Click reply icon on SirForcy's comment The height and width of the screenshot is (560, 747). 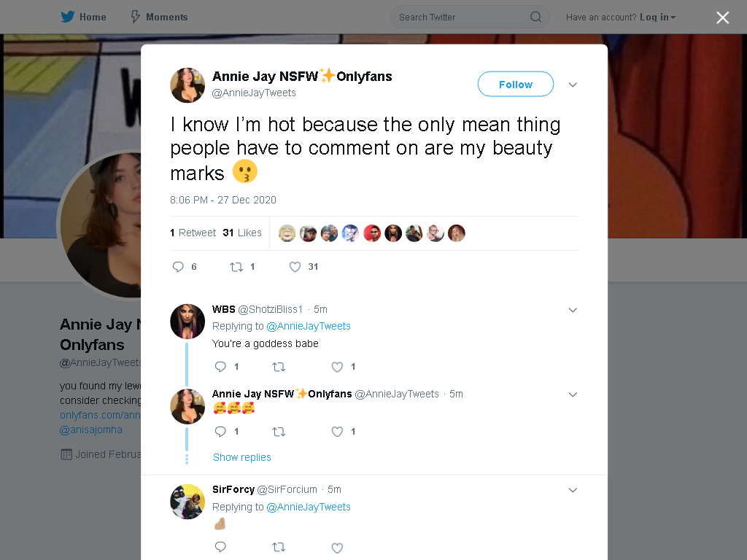point(220,547)
